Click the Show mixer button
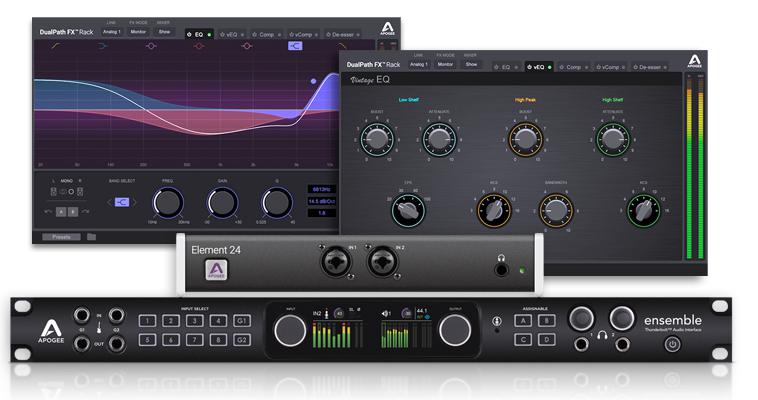Viewport: 758px width, 400px height. pos(165,31)
